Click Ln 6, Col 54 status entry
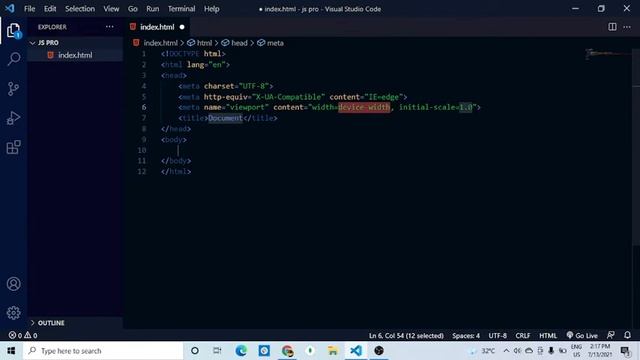 pos(406,336)
